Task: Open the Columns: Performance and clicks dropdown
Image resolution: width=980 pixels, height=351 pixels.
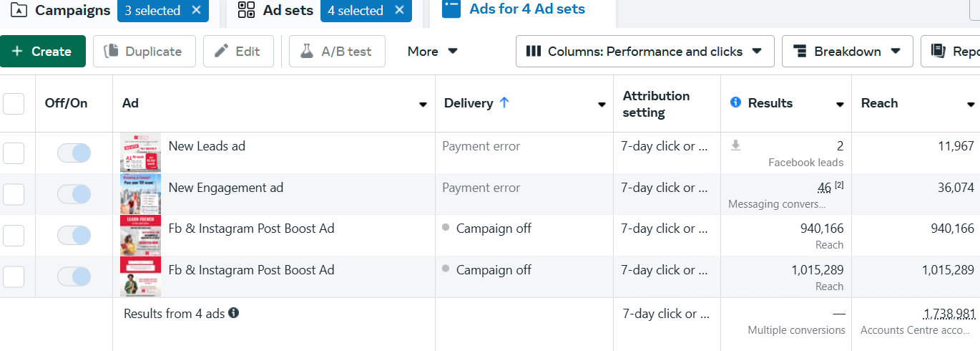Action: point(645,52)
